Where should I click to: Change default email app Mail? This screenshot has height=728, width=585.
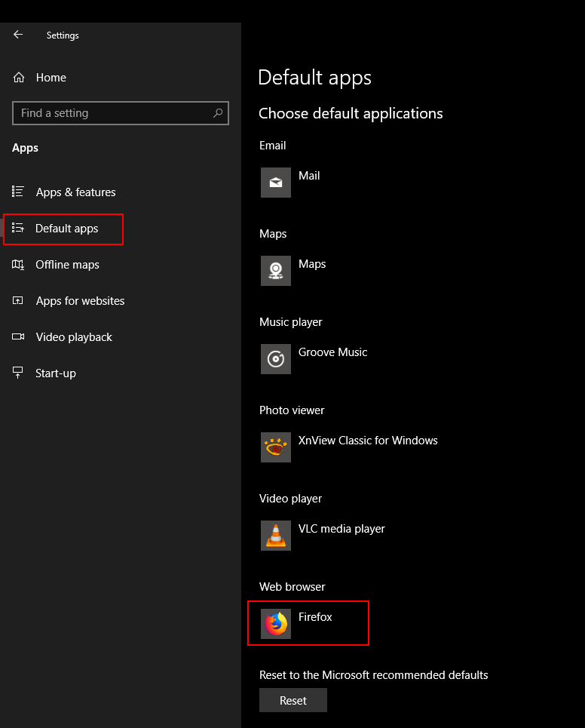(309, 176)
